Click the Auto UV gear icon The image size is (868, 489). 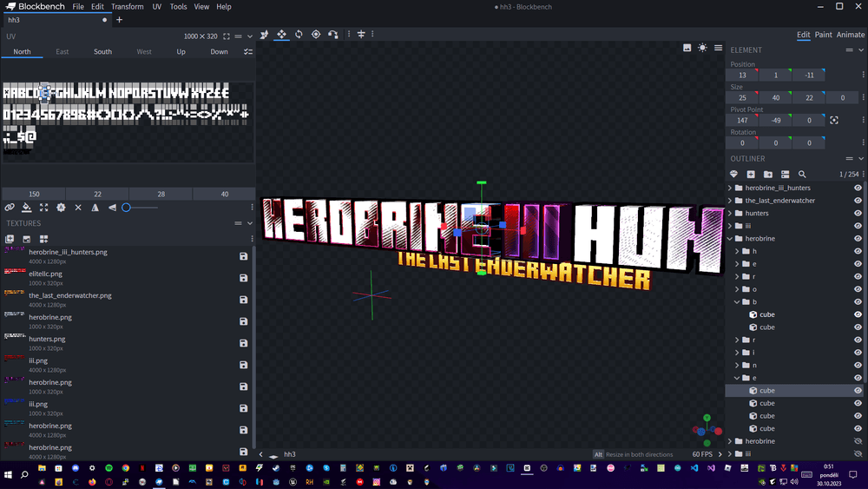(61, 208)
